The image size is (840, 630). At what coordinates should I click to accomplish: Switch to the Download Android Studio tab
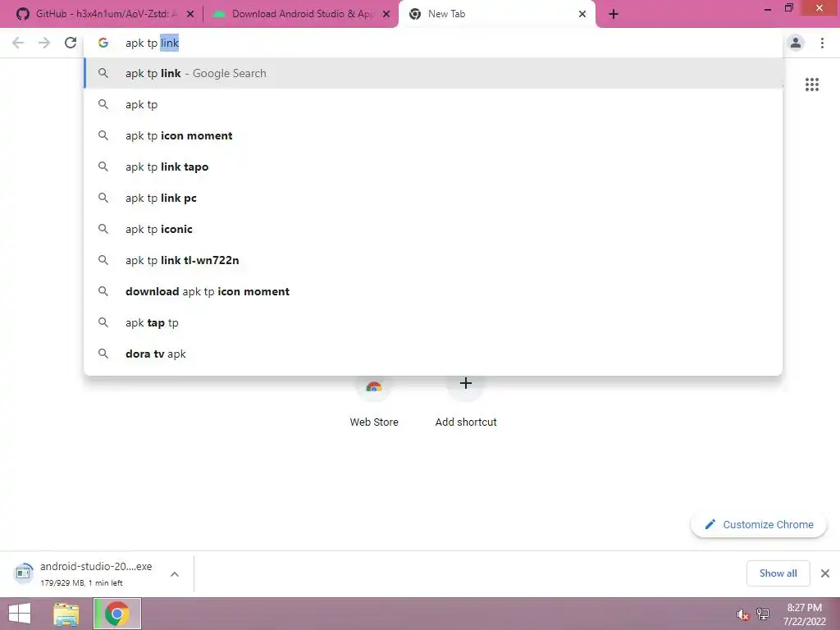(x=300, y=14)
